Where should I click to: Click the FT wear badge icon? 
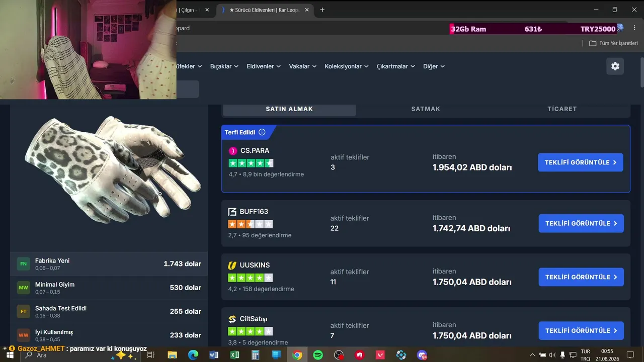point(23,311)
